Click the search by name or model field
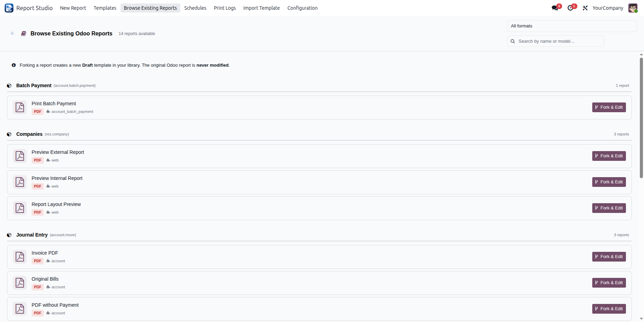The width and height of the screenshot is (644, 322). [555, 41]
